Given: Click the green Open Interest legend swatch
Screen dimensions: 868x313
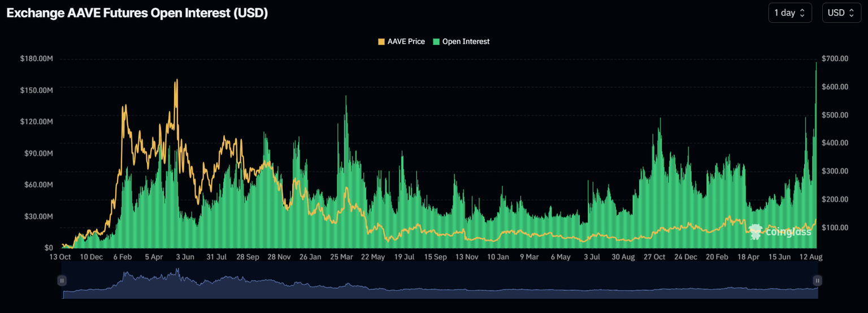Looking at the screenshot, I should (x=436, y=41).
